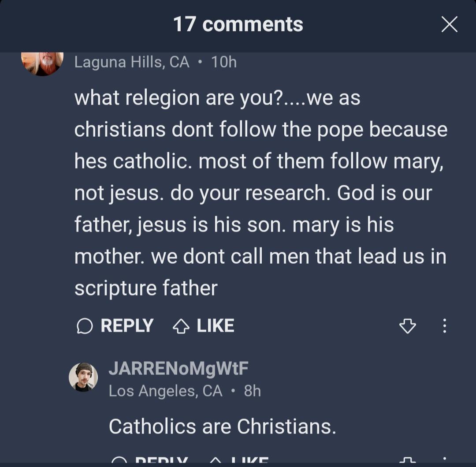
Task: Select the '17 comments' header title
Action: (238, 24)
